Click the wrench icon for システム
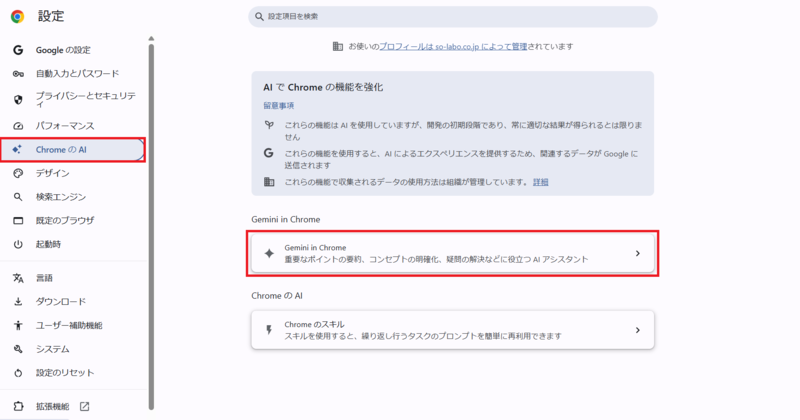 (x=18, y=349)
